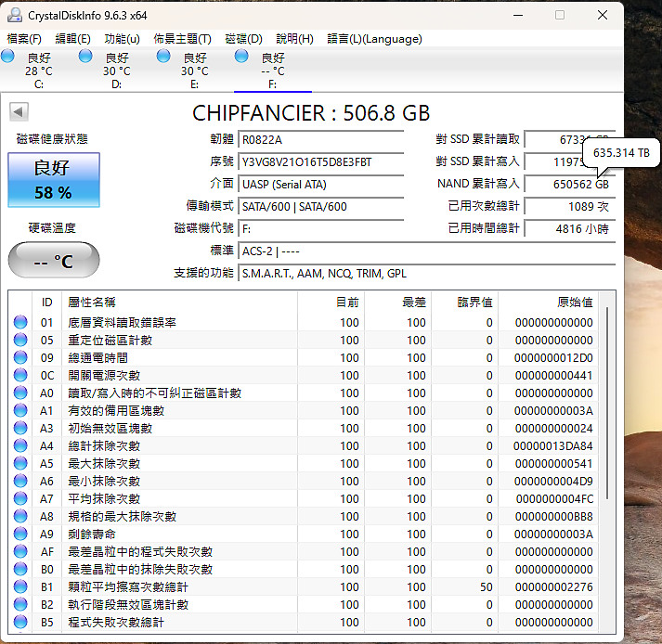Click the transfer mode field SATA/600 | SATA/600
This screenshot has width=662, height=644.
[321, 206]
